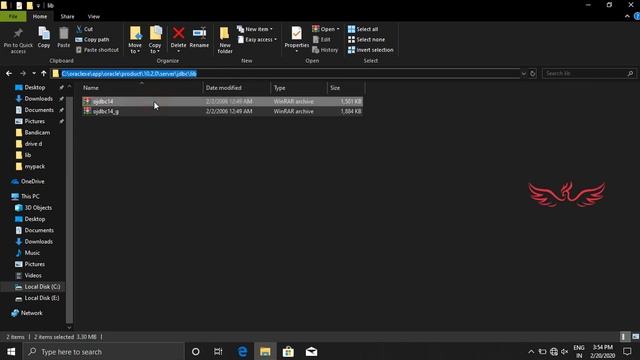Click the address bar path
The width and height of the screenshot is (640, 360).
129,73
